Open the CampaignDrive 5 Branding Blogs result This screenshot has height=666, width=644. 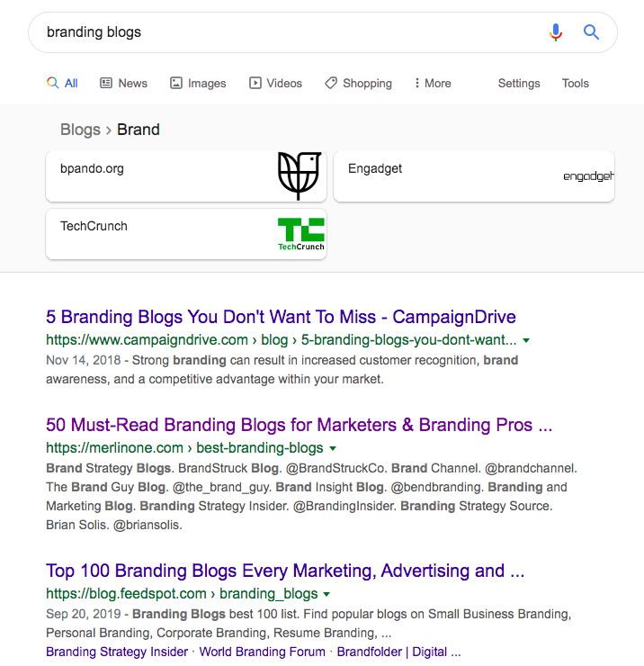(281, 317)
